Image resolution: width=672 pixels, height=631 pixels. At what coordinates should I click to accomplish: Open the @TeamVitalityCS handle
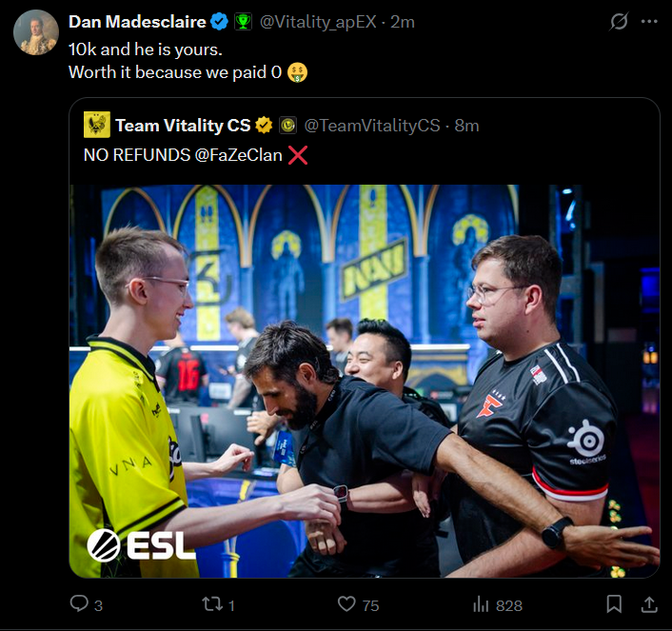372,126
